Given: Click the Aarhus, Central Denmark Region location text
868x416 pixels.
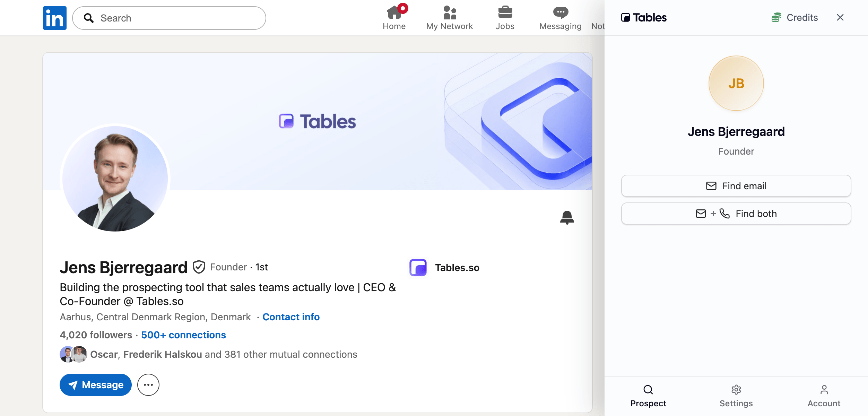Looking at the screenshot, I should (x=155, y=317).
